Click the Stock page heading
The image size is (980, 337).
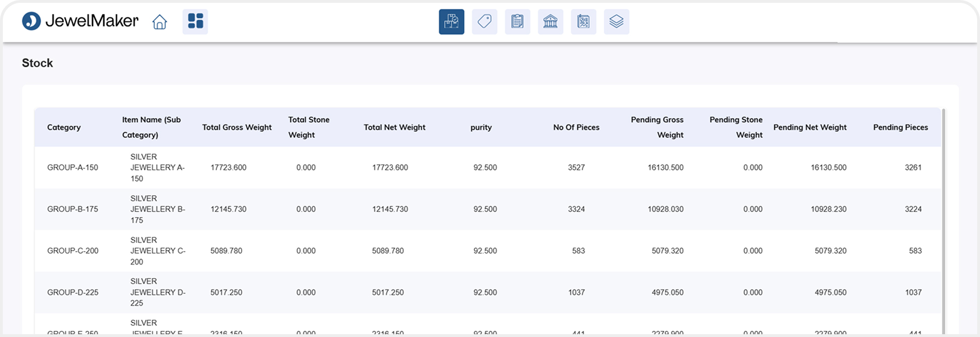(x=38, y=63)
